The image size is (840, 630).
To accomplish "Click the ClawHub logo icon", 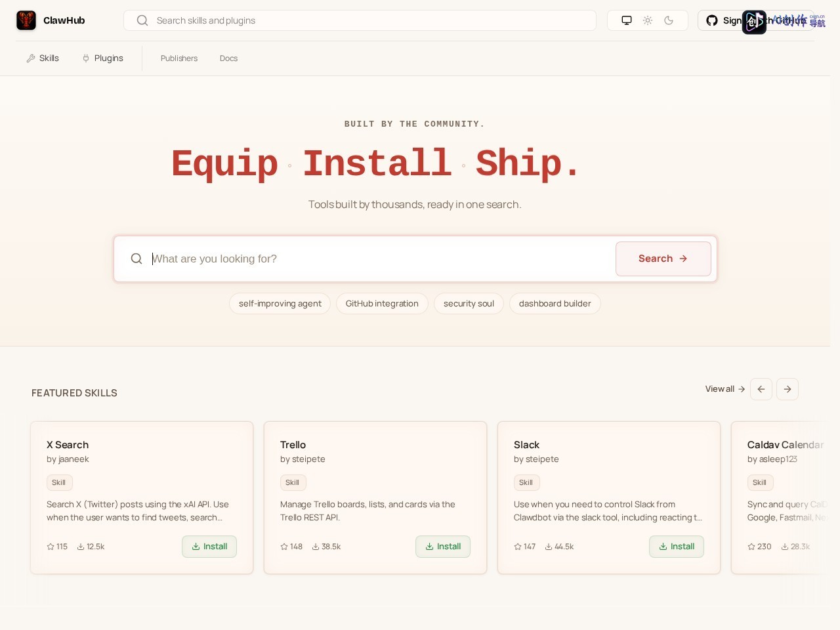I will click(26, 20).
